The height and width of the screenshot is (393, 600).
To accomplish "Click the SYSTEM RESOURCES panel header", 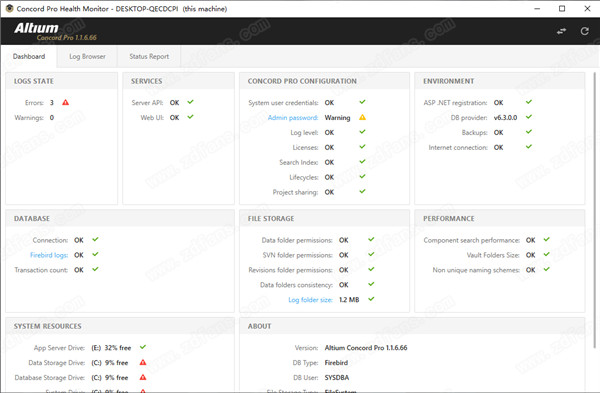I will pos(120,326).
